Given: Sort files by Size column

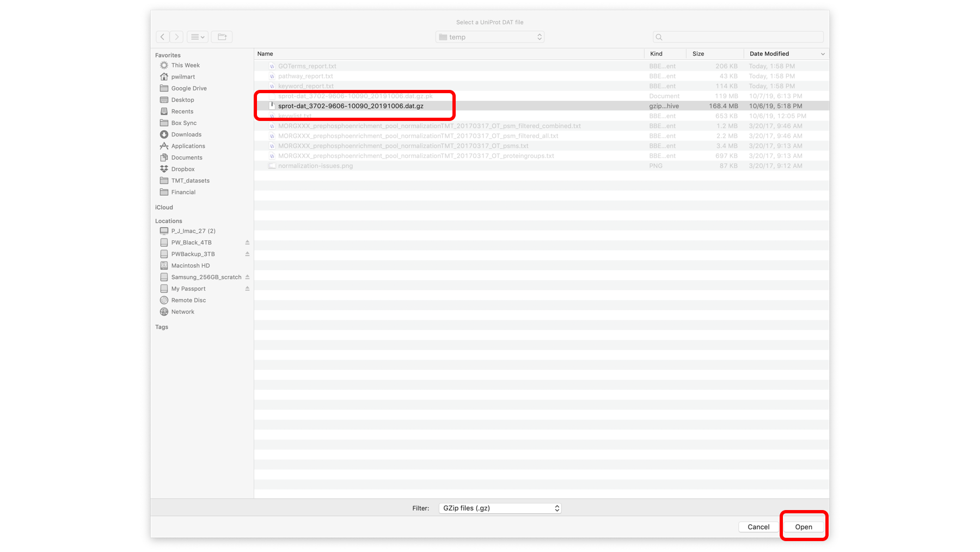Looking at the screenshot, I should coord(715,54).
